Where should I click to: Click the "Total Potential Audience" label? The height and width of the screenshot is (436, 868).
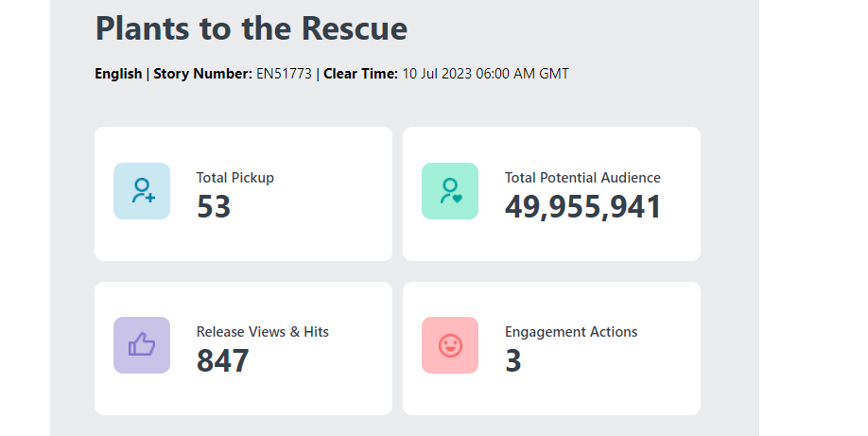pyautogui.click(x=582, y=177)
